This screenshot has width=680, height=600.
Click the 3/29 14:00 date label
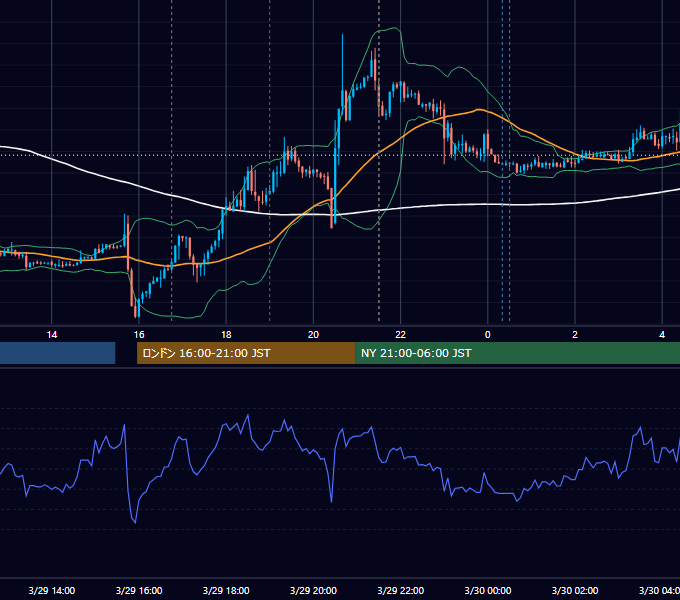[x=52, y=590]
